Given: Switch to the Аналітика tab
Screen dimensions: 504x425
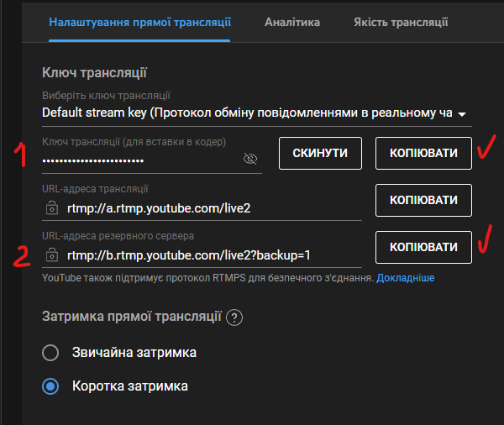Looking at the screenshot, I should 291,22.
